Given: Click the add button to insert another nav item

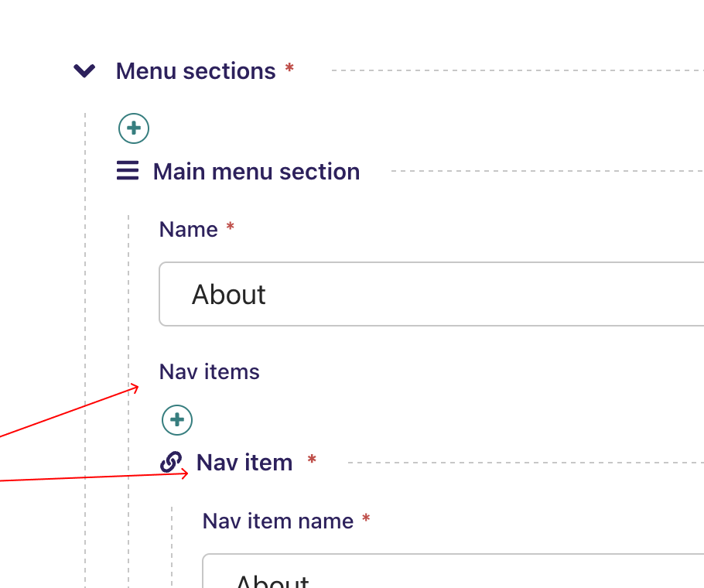Looking at the screenshot, I should click(x=176, y=420).
